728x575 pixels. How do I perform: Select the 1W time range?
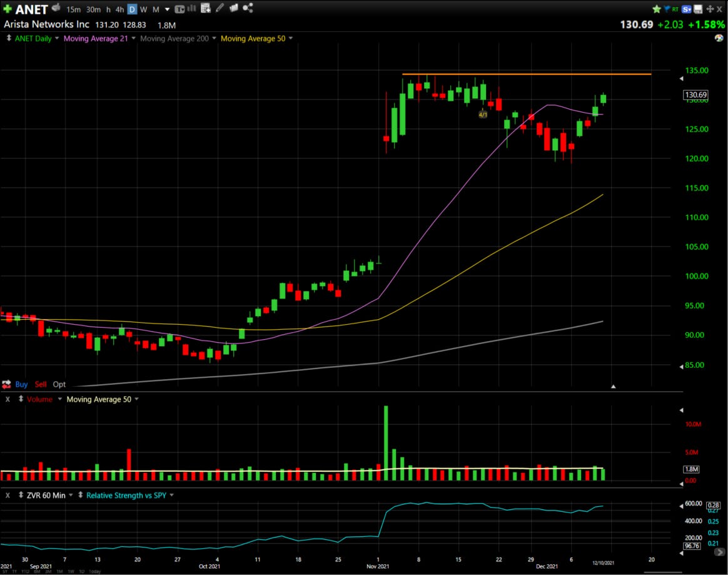pos(71,572)
